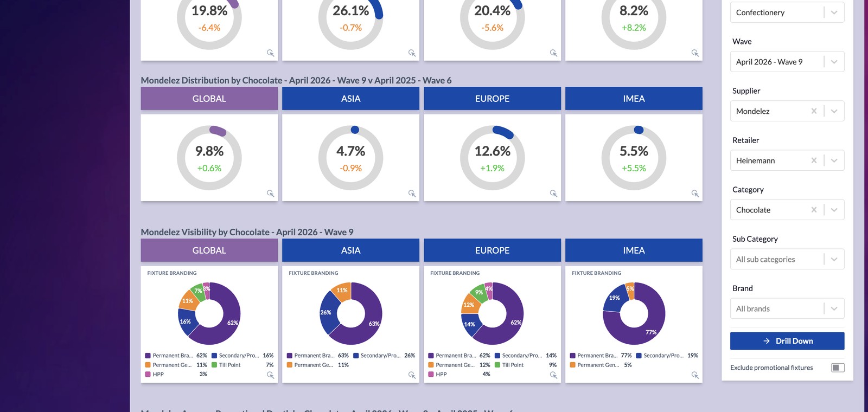
Task: Click pink HPP legend swatch in Europe chart
Action: 431,374
